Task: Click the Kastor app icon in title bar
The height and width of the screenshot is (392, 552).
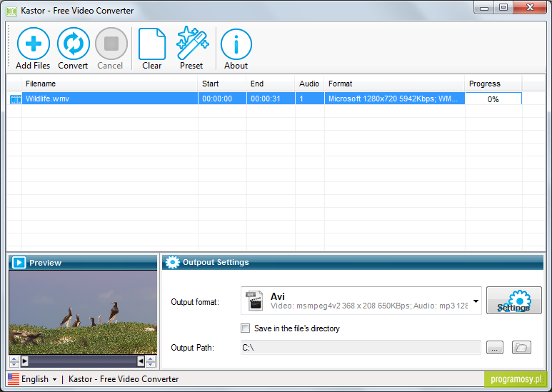Action: (x=11, y=11)
